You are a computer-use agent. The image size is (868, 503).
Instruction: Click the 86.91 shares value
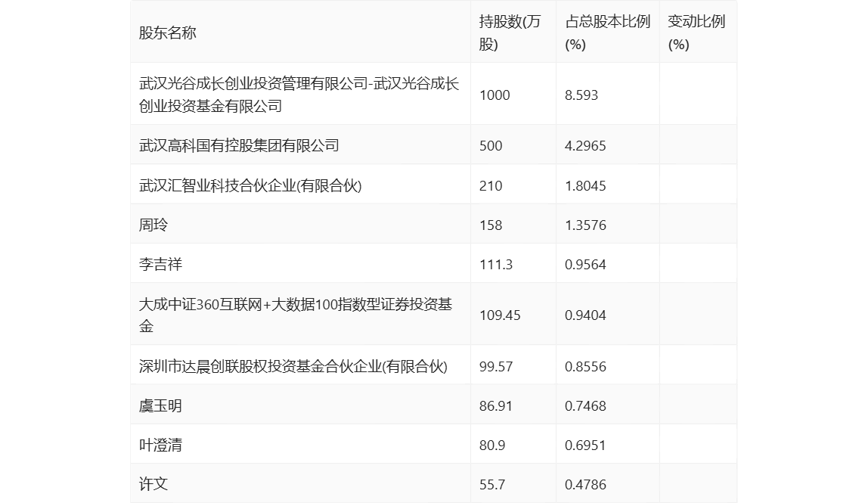[495, 405]
